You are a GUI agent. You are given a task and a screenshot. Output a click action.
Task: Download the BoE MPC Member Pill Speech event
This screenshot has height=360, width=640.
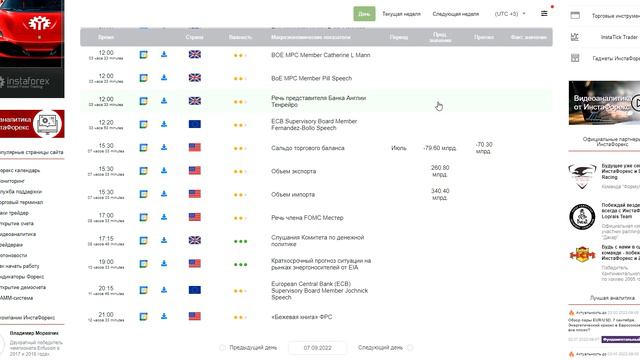click(164, 78)
